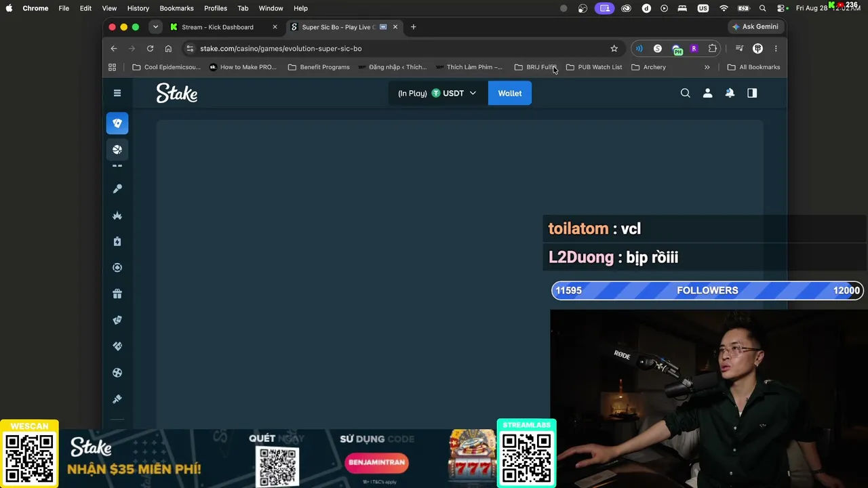Click the playing cards icon in sidebar
The width and height of the screenshot is (868, 488).
[117, 320]
